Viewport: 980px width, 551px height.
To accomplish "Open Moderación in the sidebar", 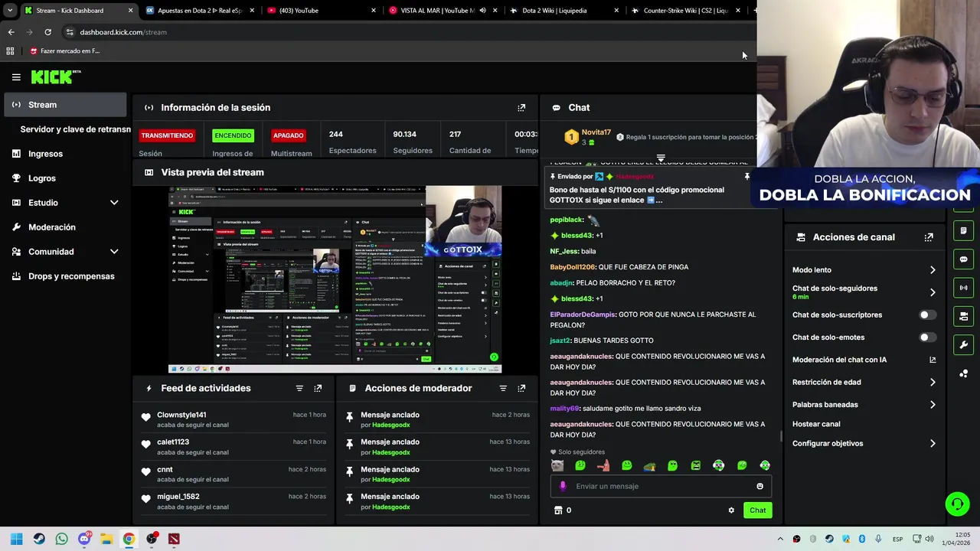I will [x=52, y=227].
